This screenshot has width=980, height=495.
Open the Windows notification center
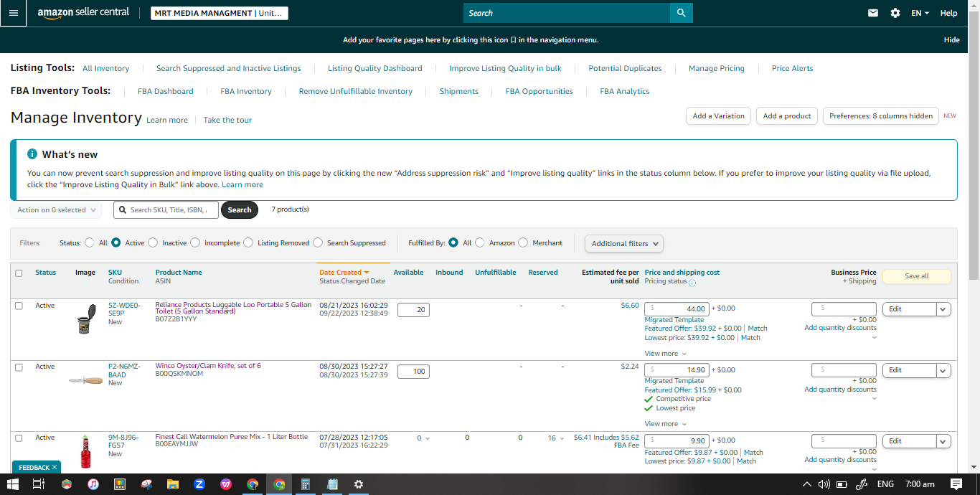[x=956, y=484]
